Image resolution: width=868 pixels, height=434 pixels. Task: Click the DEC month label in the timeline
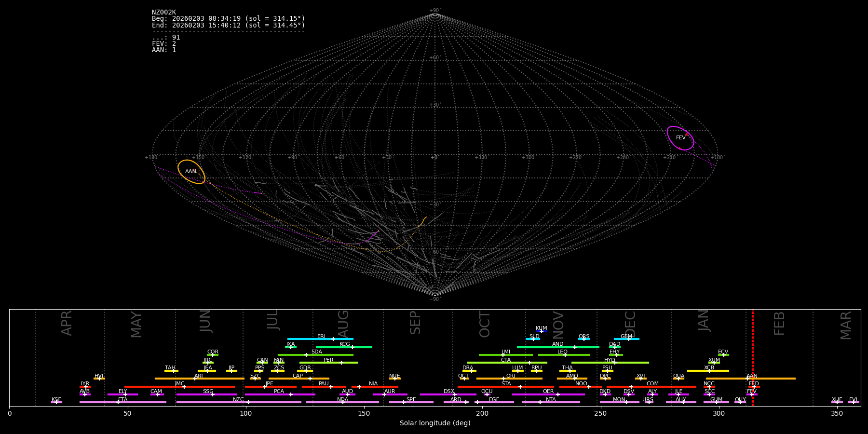[630, 324]
